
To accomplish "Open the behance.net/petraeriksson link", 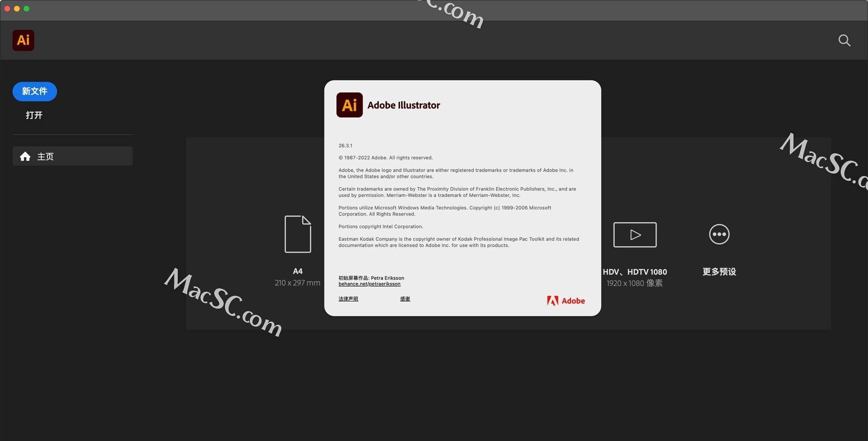I will tap(369, 284).
